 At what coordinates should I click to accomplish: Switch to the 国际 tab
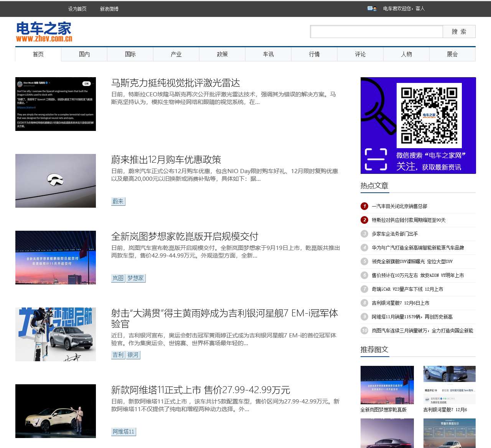point(130,54)
